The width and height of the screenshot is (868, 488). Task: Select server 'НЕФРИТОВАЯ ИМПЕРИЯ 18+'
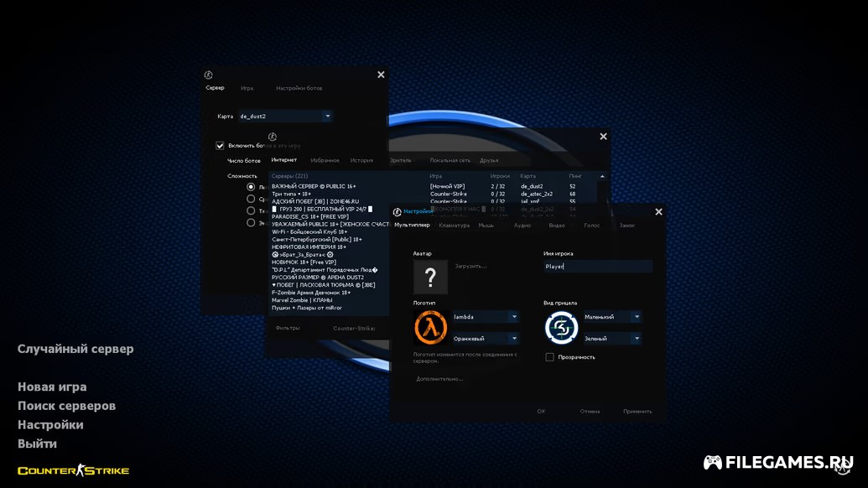point(309,247)
